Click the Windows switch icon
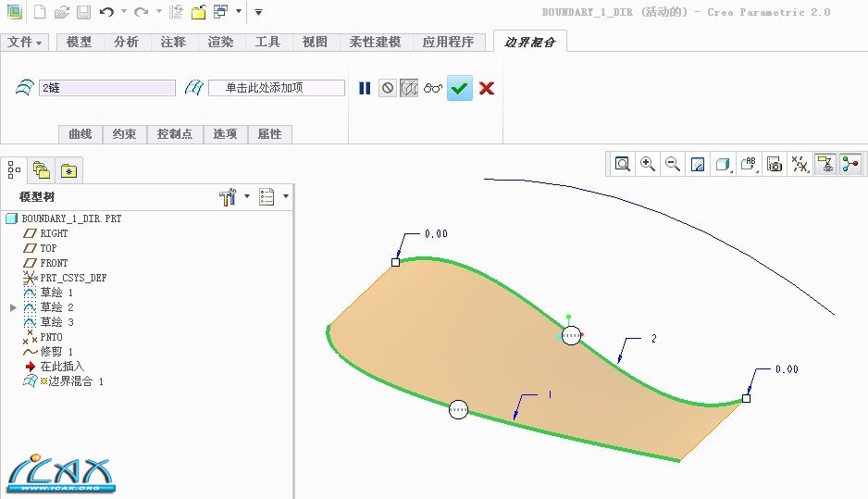 (x=221, y=12)
